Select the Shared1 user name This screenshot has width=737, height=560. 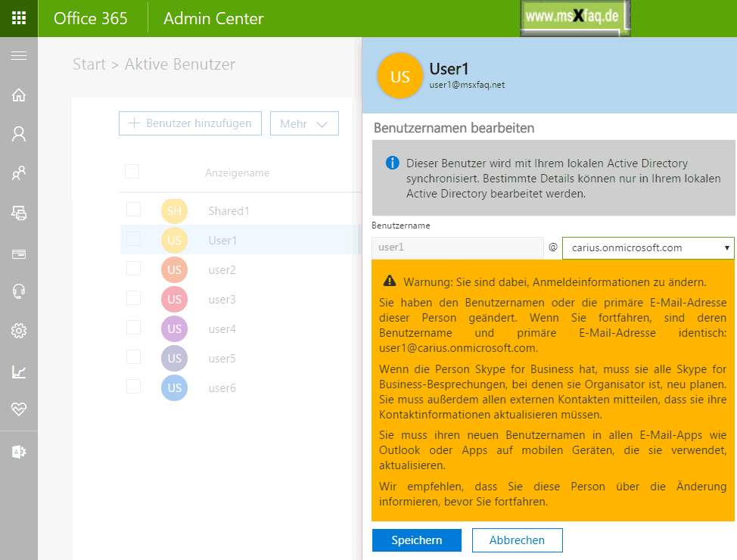coord(229,211)
